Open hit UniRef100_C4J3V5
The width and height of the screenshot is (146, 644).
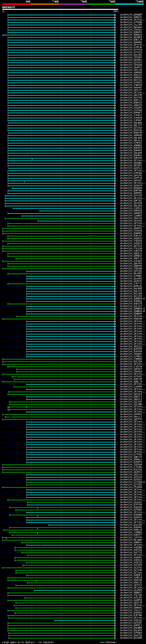[131, 25]
